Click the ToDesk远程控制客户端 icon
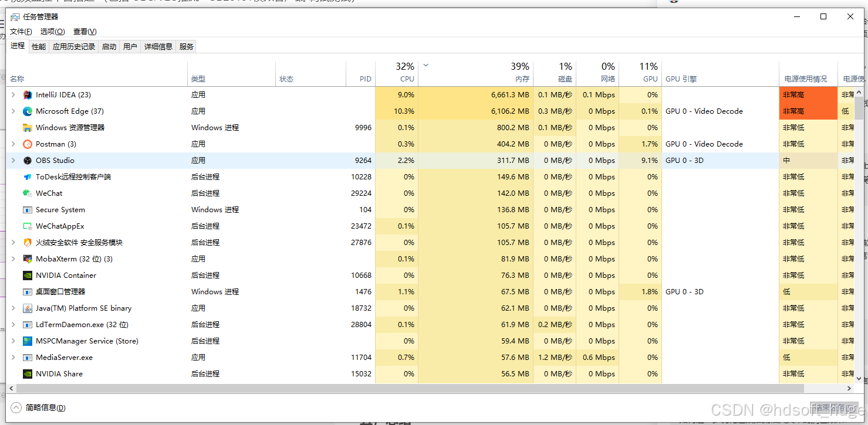 tap(27, 176)
